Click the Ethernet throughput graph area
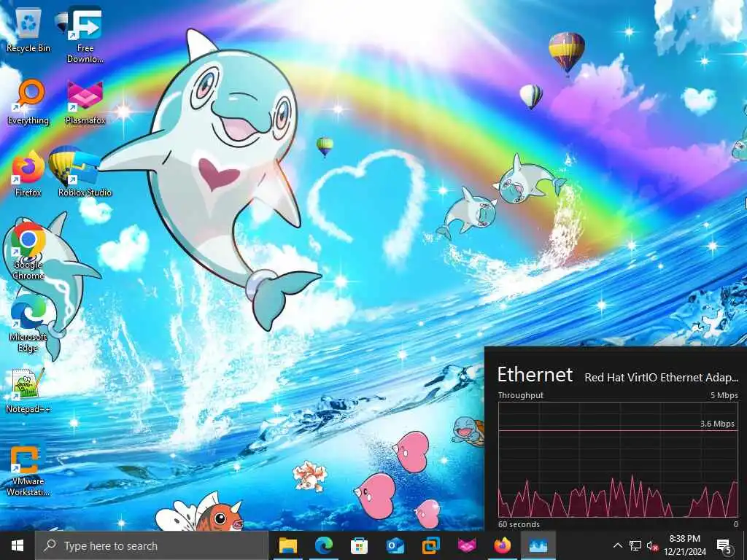The height and width of the screenshot is (560, 747). click(x=618, y=459)
